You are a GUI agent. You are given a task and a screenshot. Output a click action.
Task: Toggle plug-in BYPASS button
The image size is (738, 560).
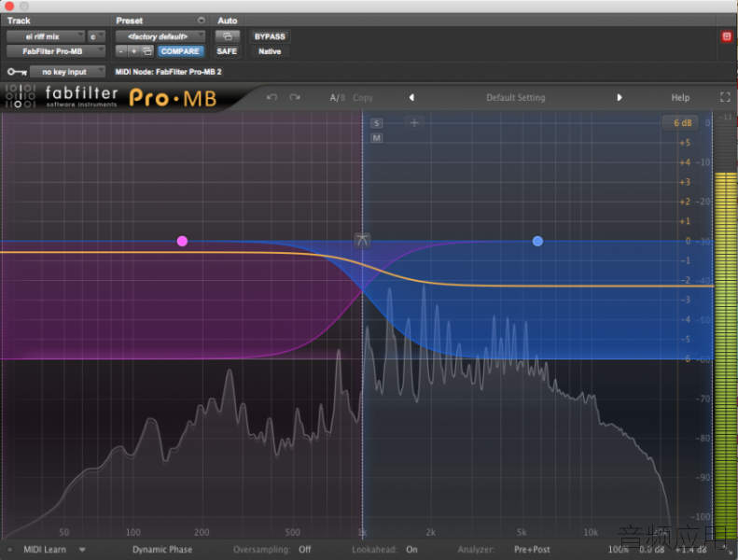270,36
